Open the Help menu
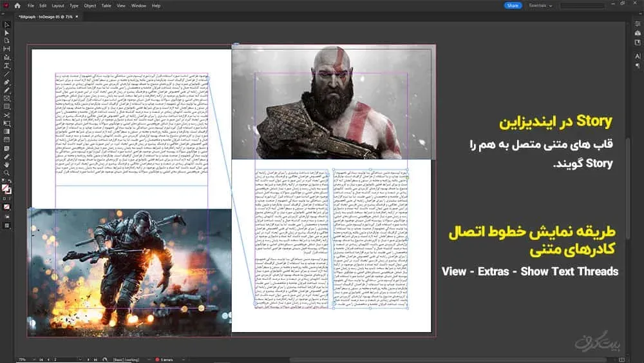Image resolution: width=644 pixels, height=363 pixels. pyautogui.click(x=156, y=6)
